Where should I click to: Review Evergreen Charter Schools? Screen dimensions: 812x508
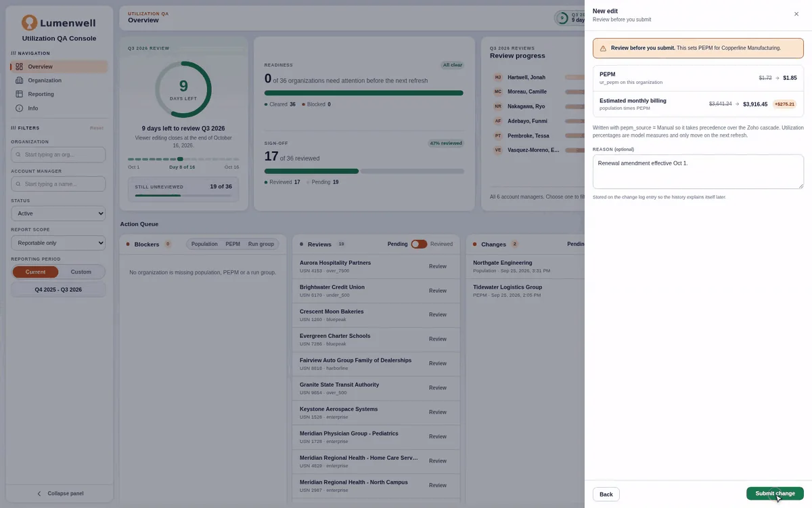click(x=438, y=339)
